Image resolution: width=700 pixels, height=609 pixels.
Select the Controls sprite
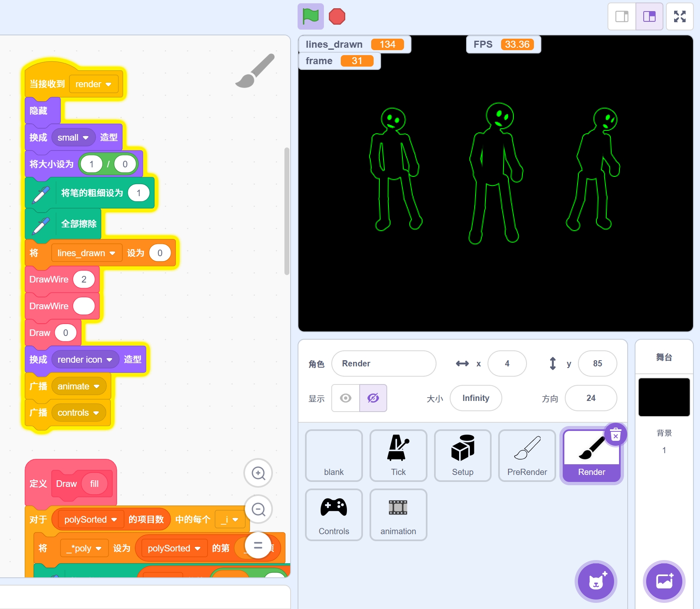[x=334, y=514]
